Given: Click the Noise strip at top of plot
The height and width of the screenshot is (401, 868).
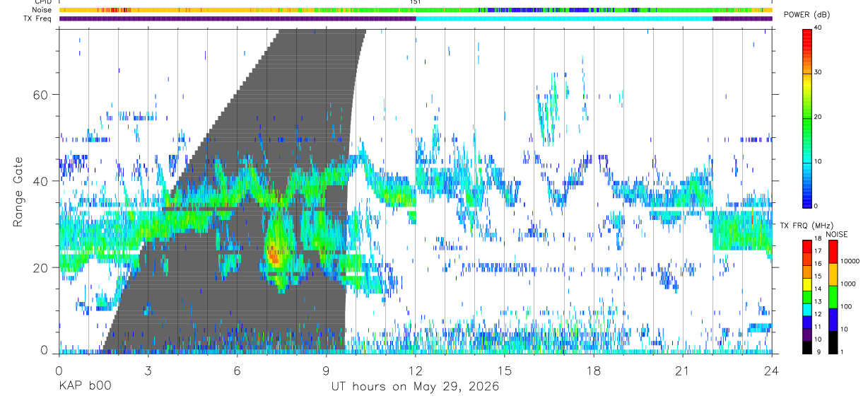Looking at the screenshot, I should (416, 11).
